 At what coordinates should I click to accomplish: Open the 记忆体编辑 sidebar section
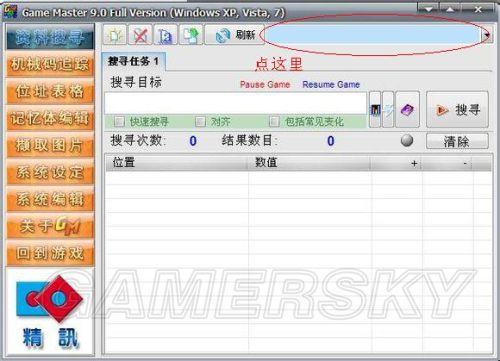50,118
